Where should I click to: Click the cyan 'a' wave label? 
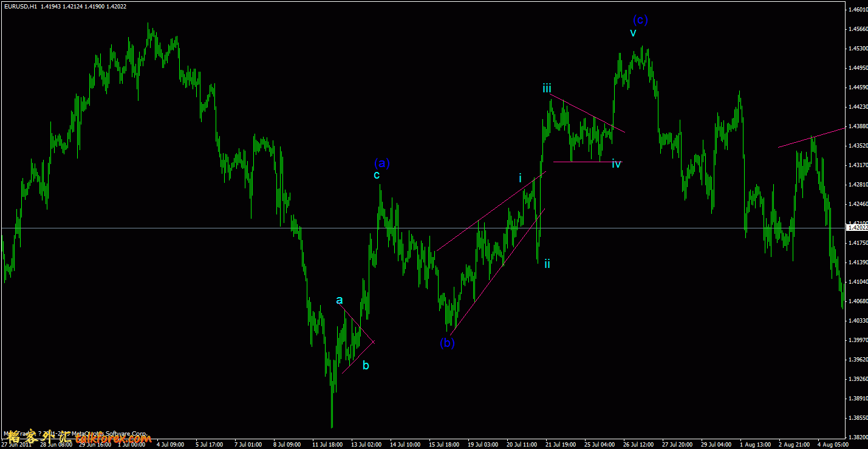(340, 300)
